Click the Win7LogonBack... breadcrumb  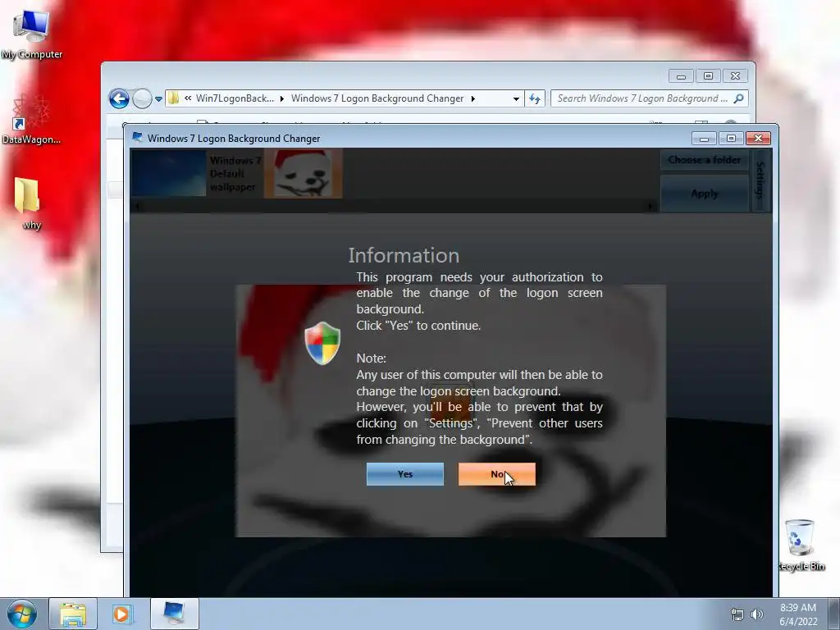(x=235, y=98)
